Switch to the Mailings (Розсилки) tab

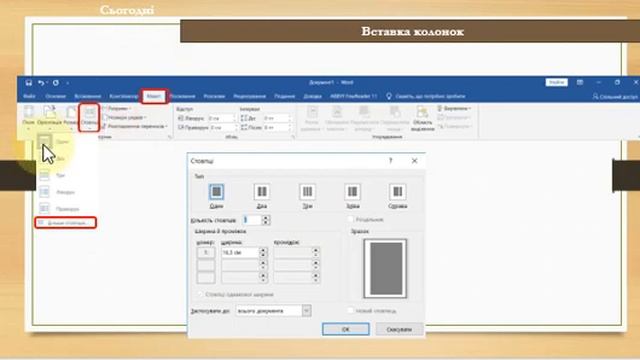[x=214, y=96]
